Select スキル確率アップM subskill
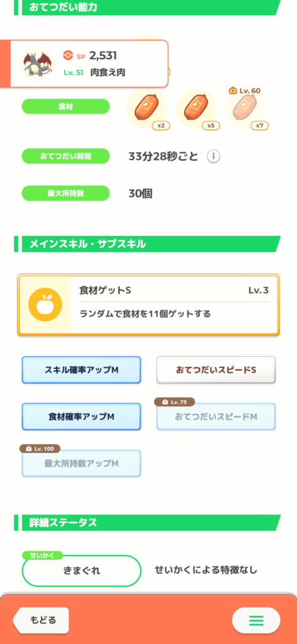The width and height of the screenshot is (297, 644). 81,370
